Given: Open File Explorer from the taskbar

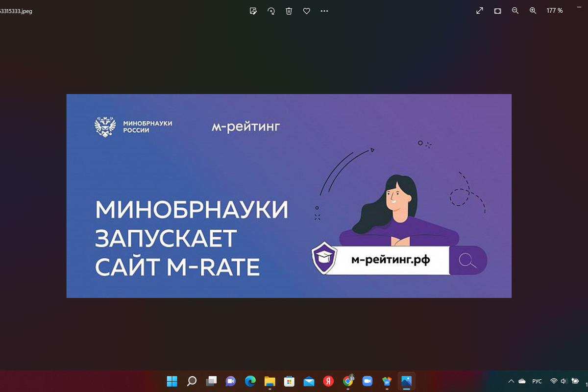Looking at the screenshot, I should pyautogui.click(x=269, y=381).
